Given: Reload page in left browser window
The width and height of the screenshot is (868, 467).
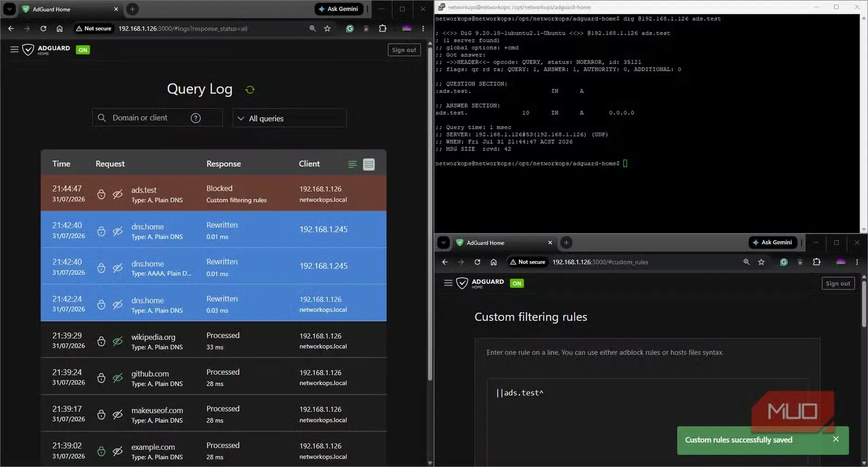Looking at the screenshot, I should coord(43,28).
